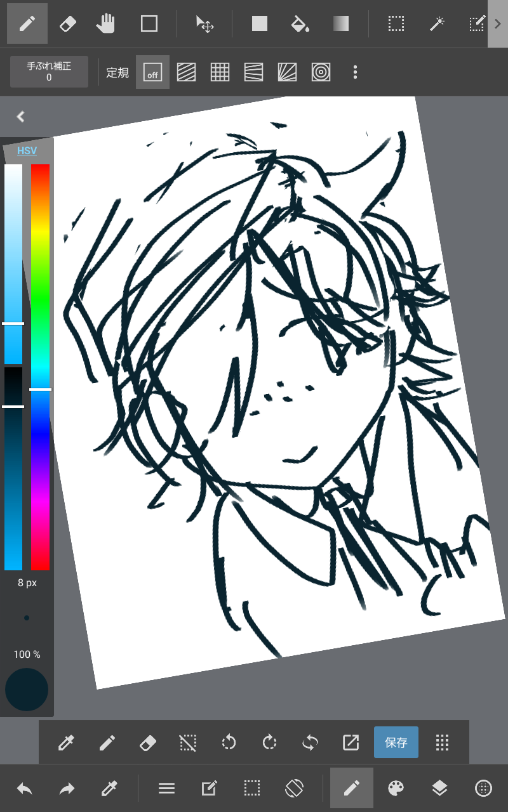Select pen in shortcut bar
Image resolution: width=508 pixels, height=812 pixels.
[107, 742]
